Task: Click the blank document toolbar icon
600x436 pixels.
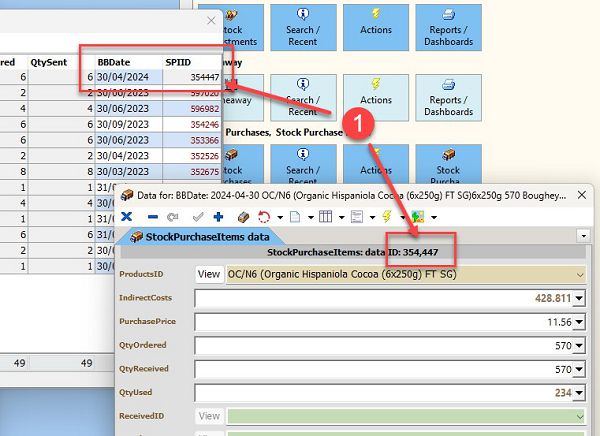Action: 296,216
